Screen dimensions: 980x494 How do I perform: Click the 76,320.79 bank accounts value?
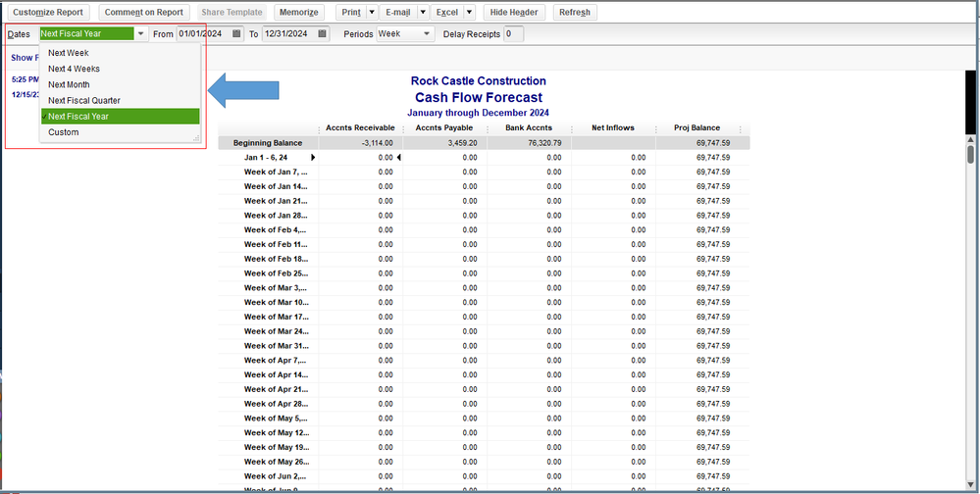543,143
